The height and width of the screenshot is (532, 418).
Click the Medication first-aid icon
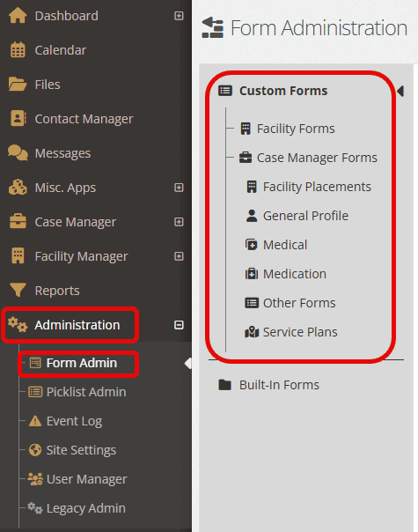pyautogui.click(x=252, y=273)
